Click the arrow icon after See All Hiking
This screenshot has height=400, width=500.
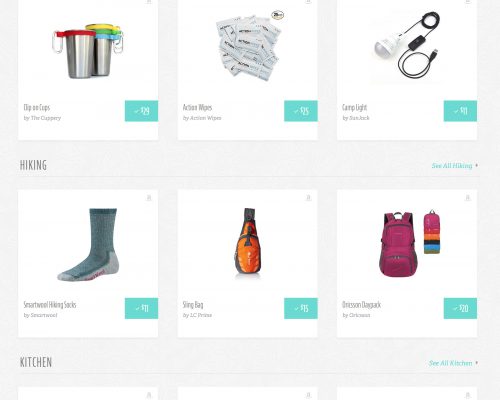pos(477,165)
